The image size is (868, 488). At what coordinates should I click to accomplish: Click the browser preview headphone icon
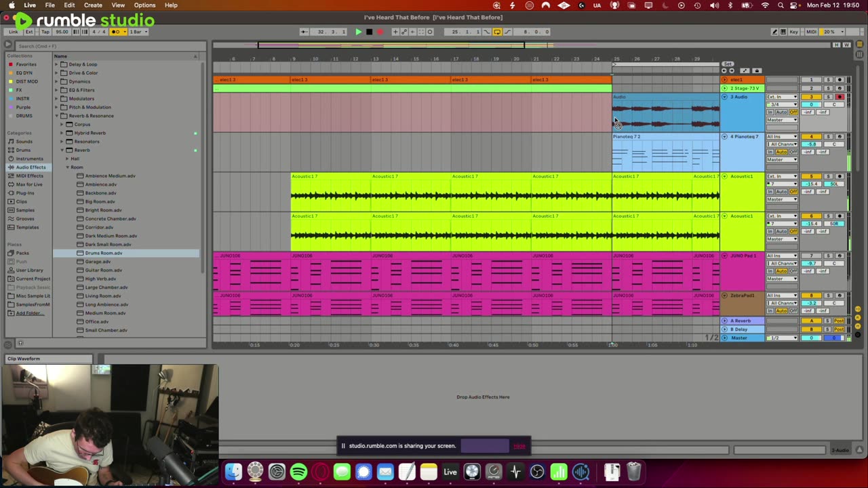point(20,343)
